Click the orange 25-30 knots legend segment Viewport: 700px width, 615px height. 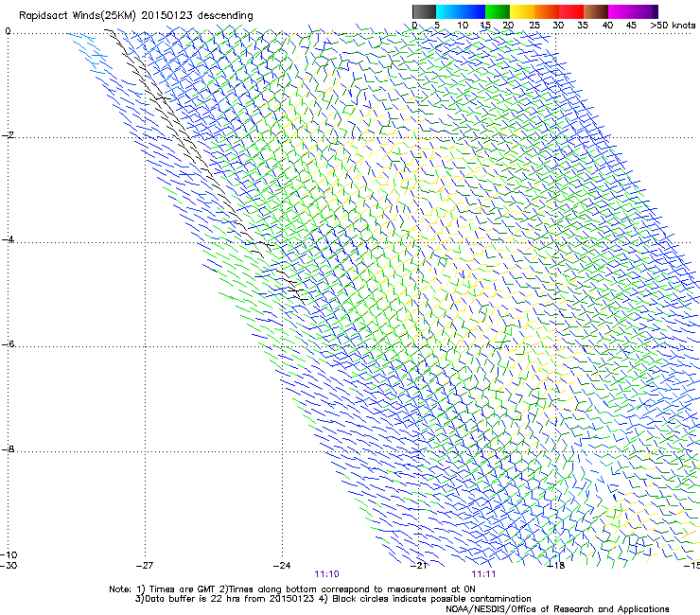point(547,11)
